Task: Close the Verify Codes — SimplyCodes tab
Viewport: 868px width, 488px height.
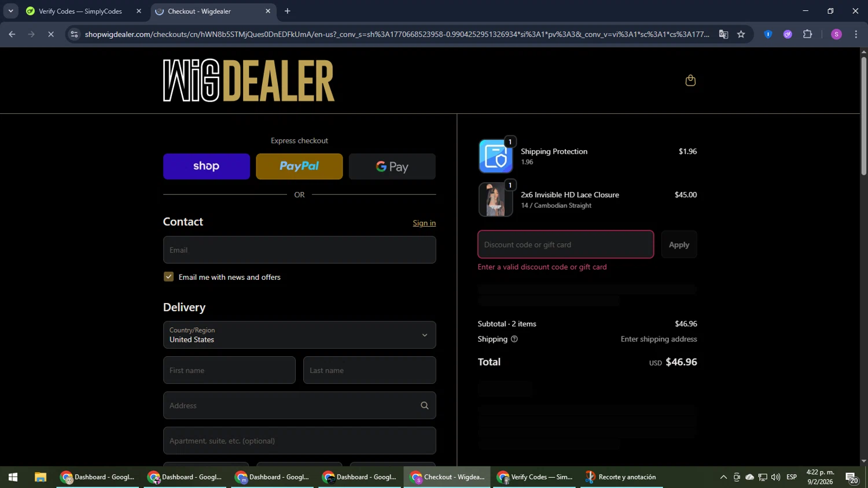Action: 138,11
